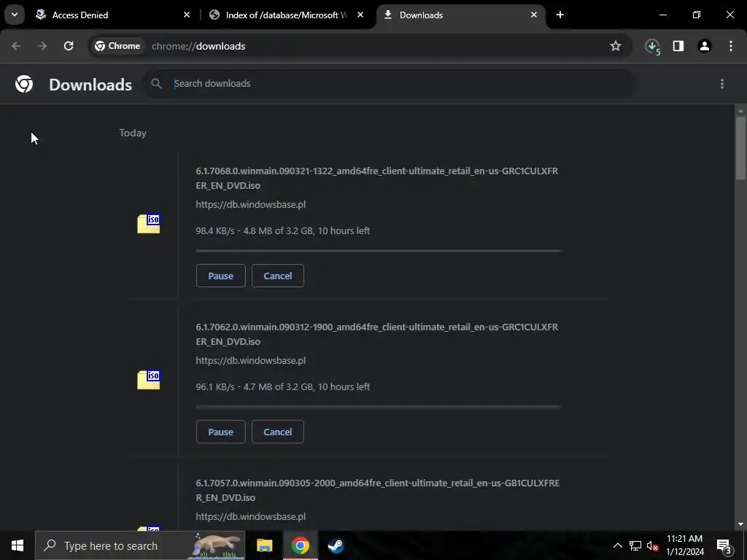
Task: Open the network status tray icon
Action: [635, 545]
